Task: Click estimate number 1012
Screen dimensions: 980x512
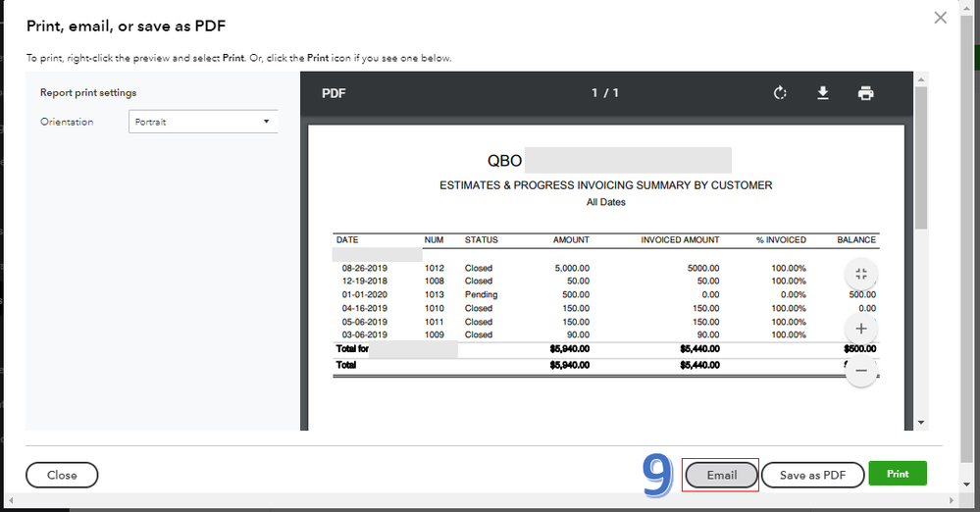Action: point(435,268)
